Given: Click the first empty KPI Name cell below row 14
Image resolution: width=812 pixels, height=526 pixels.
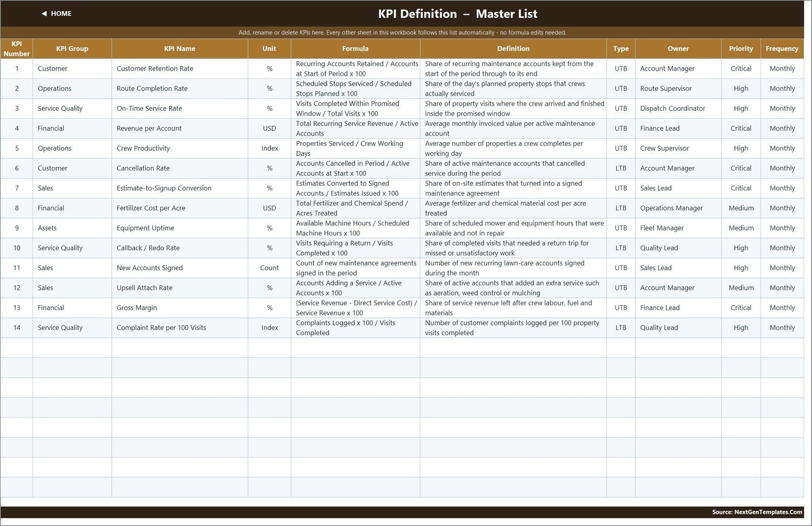Looking at the screenshot, I should [180, 348].
